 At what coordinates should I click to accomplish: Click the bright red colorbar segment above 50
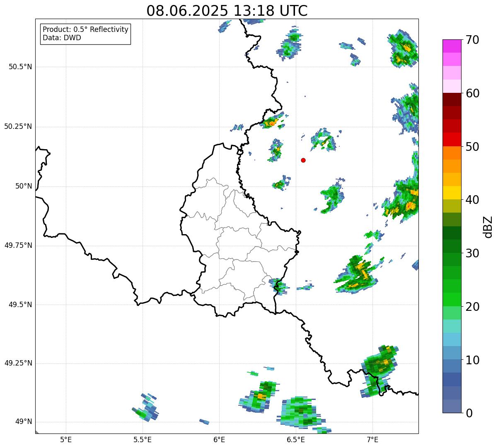click(452, 140)
